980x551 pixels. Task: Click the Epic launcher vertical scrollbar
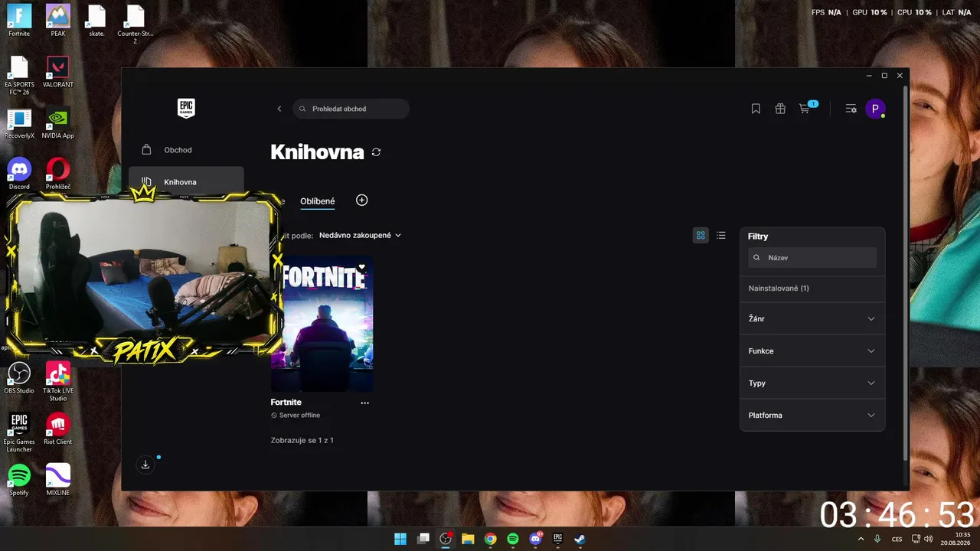(x=906, y=272)
